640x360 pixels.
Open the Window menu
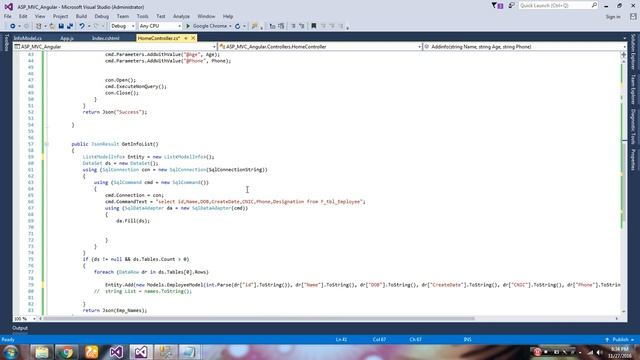click(206, 16)
